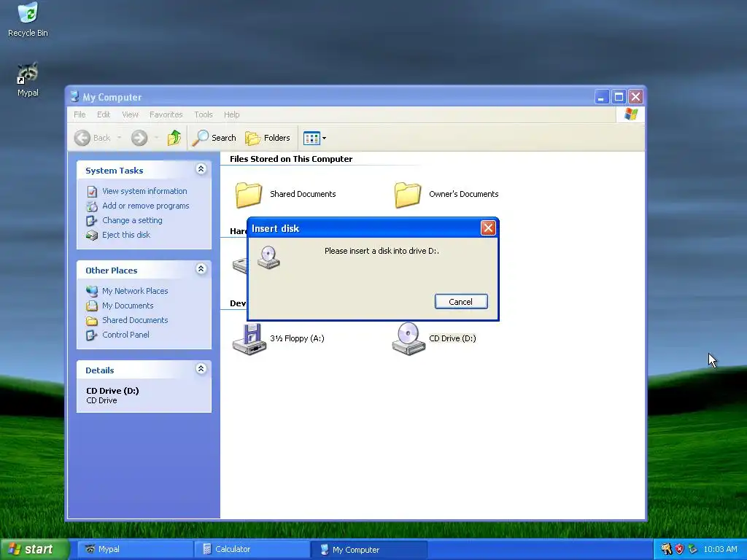Maximize the My Computer window
Viewport: 747px width, 560px height.
pyautogui.click(x=619, y=97)
